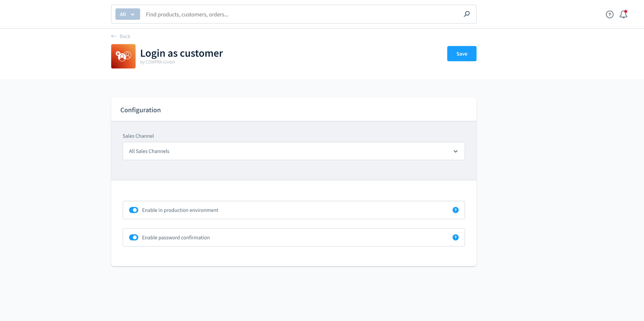This screenshot has height=321, width=644.
Task: Toggle Enable password confirmation switch
Action: pyautogui.click(x=133, y=238)
